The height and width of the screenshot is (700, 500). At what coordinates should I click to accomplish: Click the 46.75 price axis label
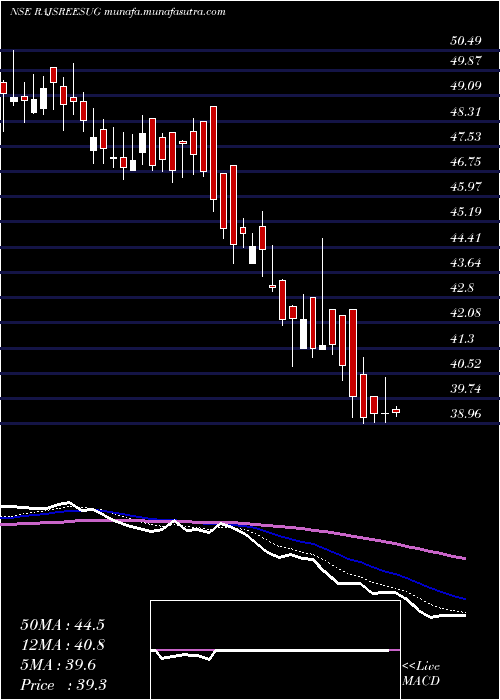466,162
